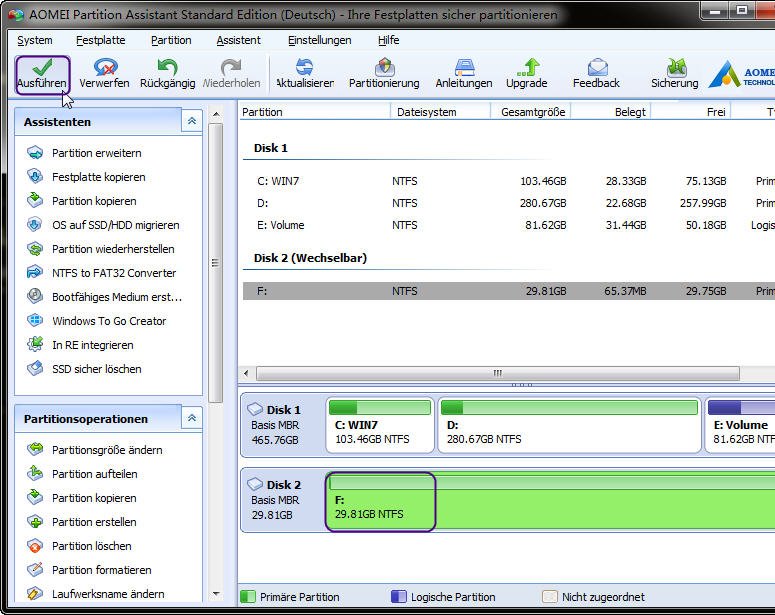The height and width of the screenshot is (615, 775).
Task: Click horizontal scrollbar of partition list
Action: click(x=498, y=373)
